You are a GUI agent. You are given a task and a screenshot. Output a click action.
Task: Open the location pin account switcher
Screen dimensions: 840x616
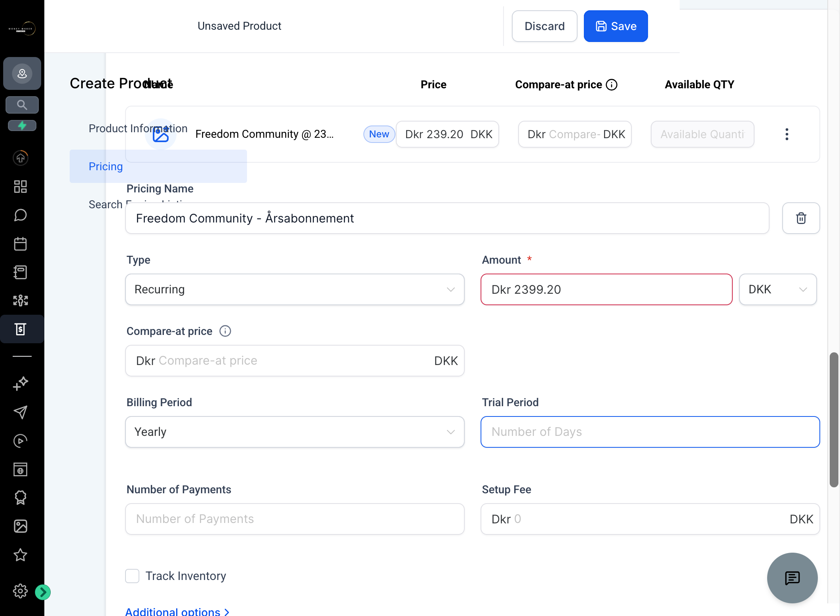point(22,73)
